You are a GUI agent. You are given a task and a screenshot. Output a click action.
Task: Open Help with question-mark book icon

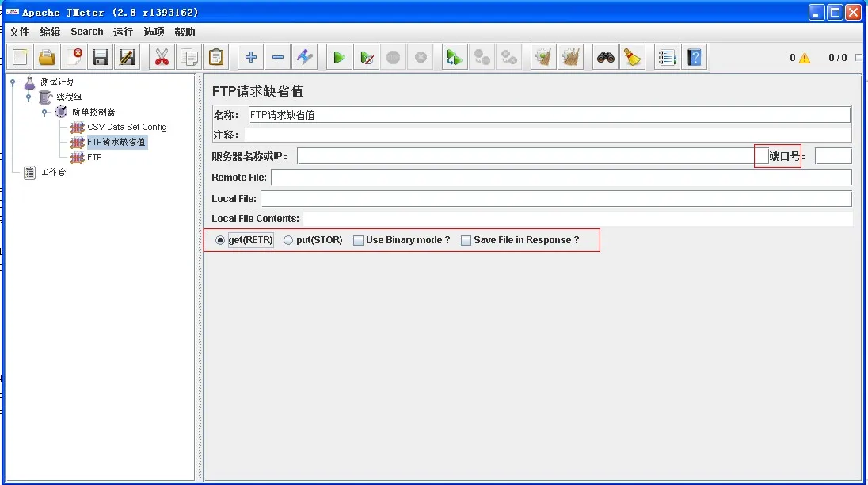click(x=695, y=57)
